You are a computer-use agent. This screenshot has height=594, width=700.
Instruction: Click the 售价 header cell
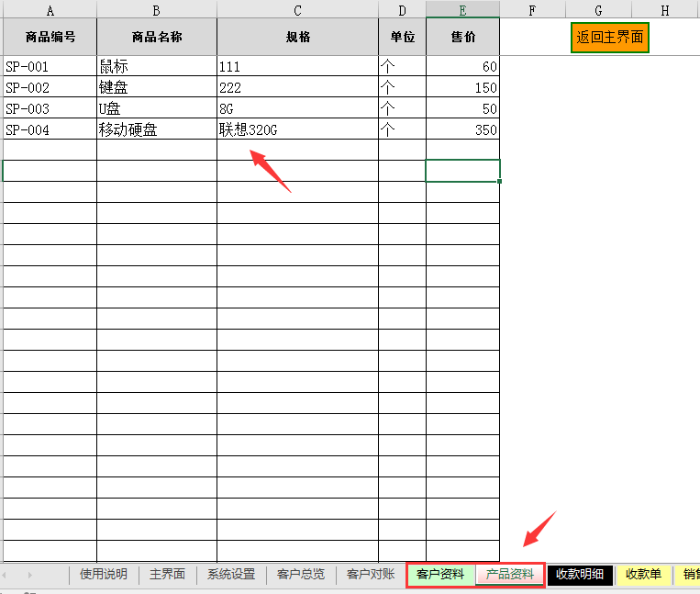click(463, 37)
